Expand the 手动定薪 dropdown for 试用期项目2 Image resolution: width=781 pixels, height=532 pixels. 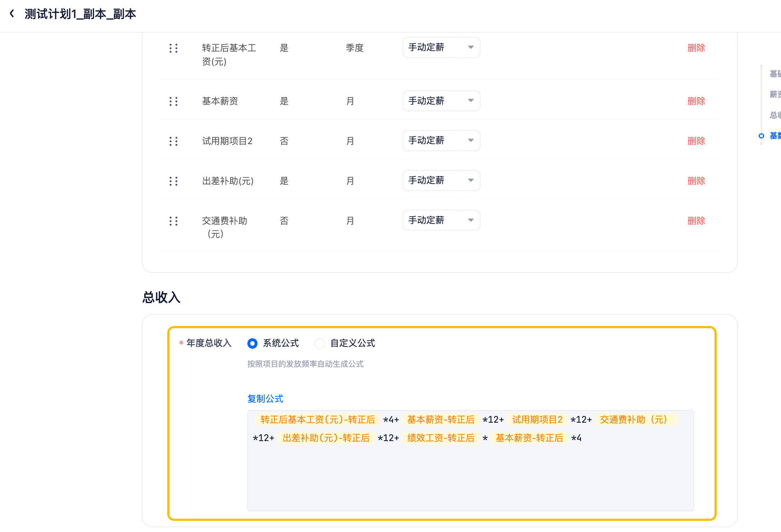(x=441, y=141)
